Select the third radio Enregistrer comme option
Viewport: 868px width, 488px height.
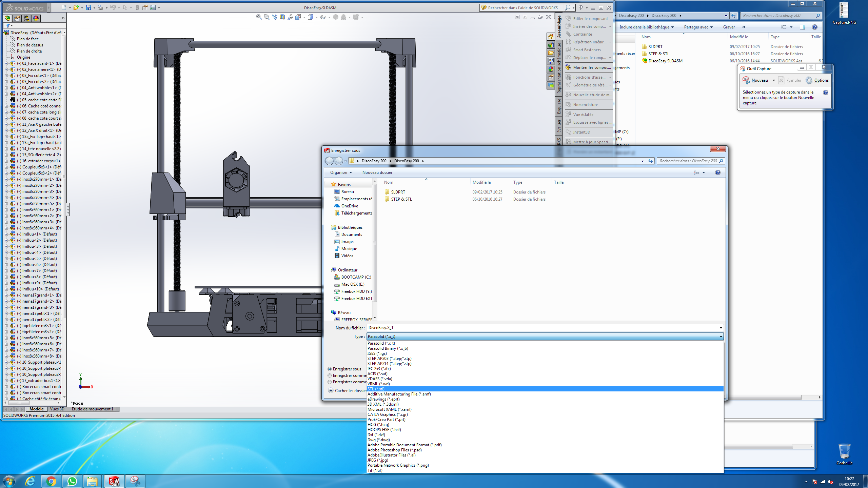point(330,382)
